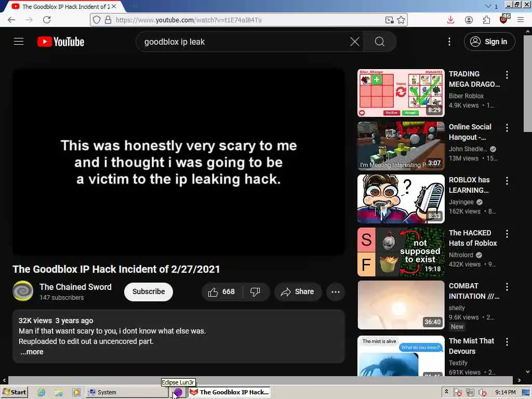Open ROBLOX has LEARNING video thumbnail
This screenshot has width=532, height=399.
click(x=401, y=199)
